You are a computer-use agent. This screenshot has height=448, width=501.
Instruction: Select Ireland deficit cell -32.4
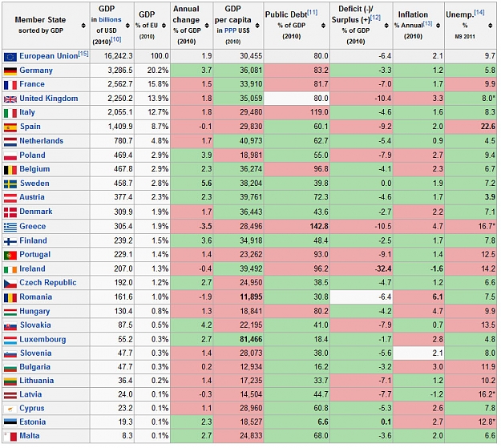click(362, 268)
